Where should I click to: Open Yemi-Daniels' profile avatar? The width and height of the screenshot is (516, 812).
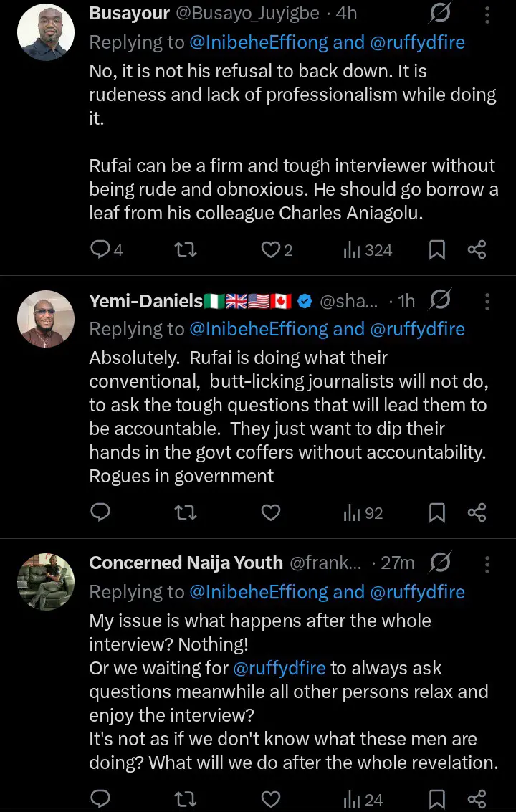click(46, 319)
